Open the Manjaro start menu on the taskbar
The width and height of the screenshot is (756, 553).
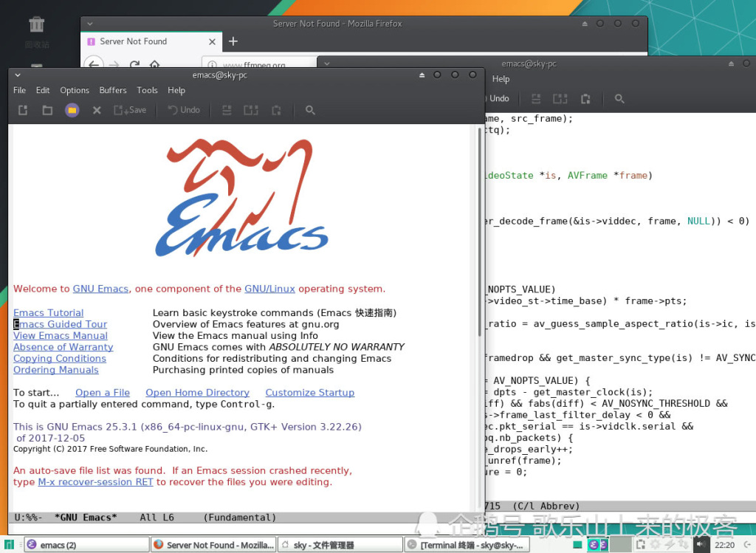[x=10, y=545]
